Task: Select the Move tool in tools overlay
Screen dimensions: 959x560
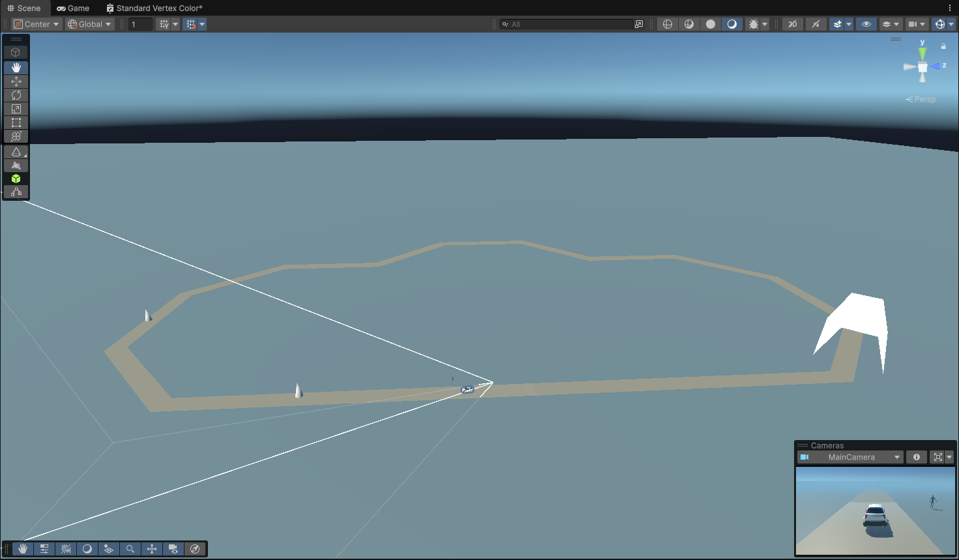Action: tap(16, 81)
